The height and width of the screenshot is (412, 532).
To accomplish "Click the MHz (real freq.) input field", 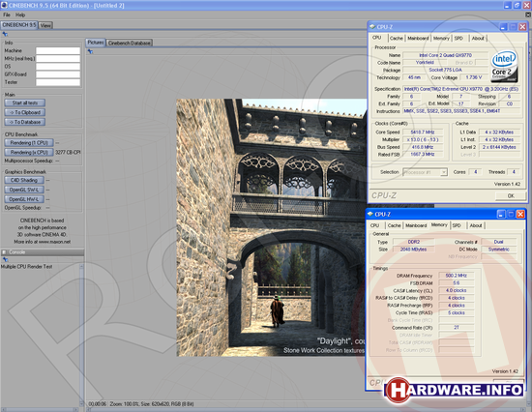I will 58,58.
